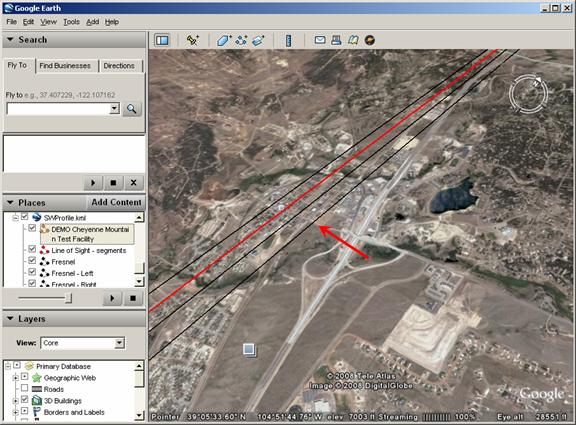Play the Places tour
The width and height of the screenshot is (576, 425).
point(112,298)
